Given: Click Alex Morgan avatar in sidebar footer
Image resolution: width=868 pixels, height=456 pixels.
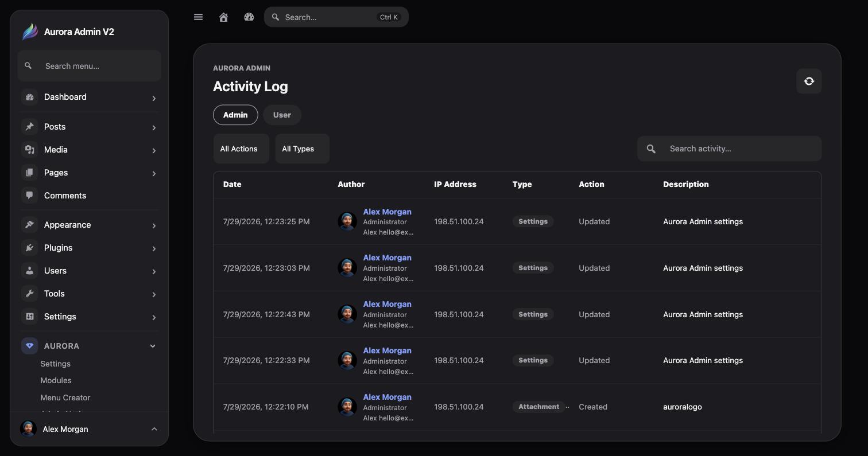Looking at the screenshot, I should [28, 429].
